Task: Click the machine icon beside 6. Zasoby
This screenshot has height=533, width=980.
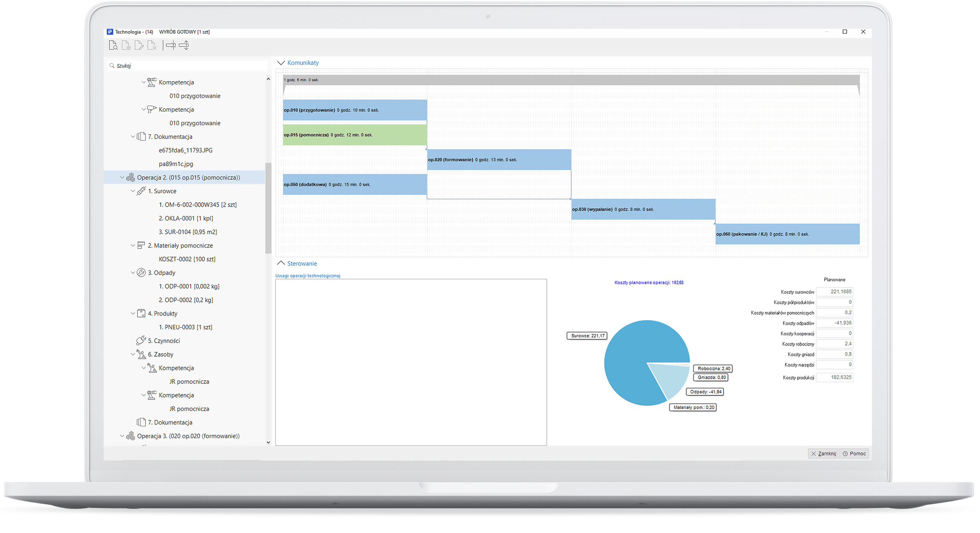Action: coord(141,354)
